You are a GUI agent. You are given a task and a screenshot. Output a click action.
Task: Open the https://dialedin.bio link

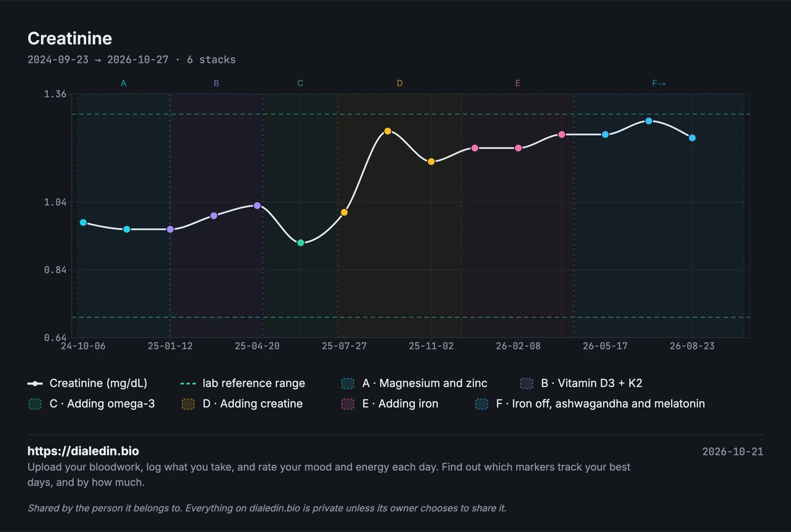pos(83,451)
